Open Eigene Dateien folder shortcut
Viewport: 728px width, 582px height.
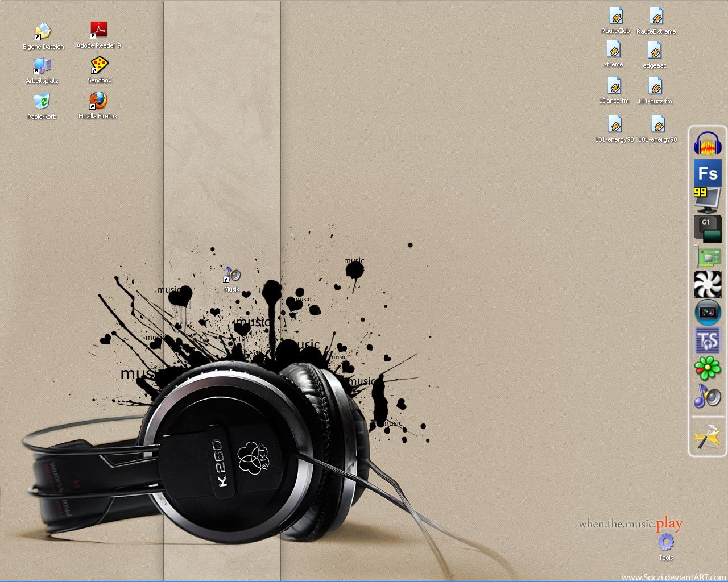click(x=43, y=31)
